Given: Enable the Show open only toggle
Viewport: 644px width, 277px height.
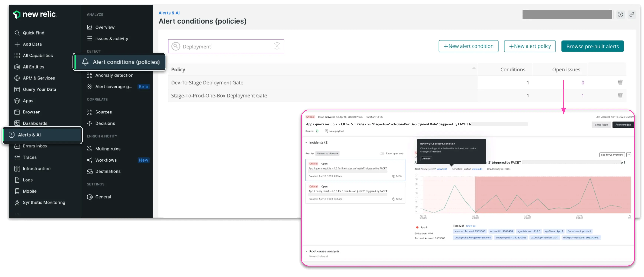Looking at the screenshot, I should pos(382,154).
